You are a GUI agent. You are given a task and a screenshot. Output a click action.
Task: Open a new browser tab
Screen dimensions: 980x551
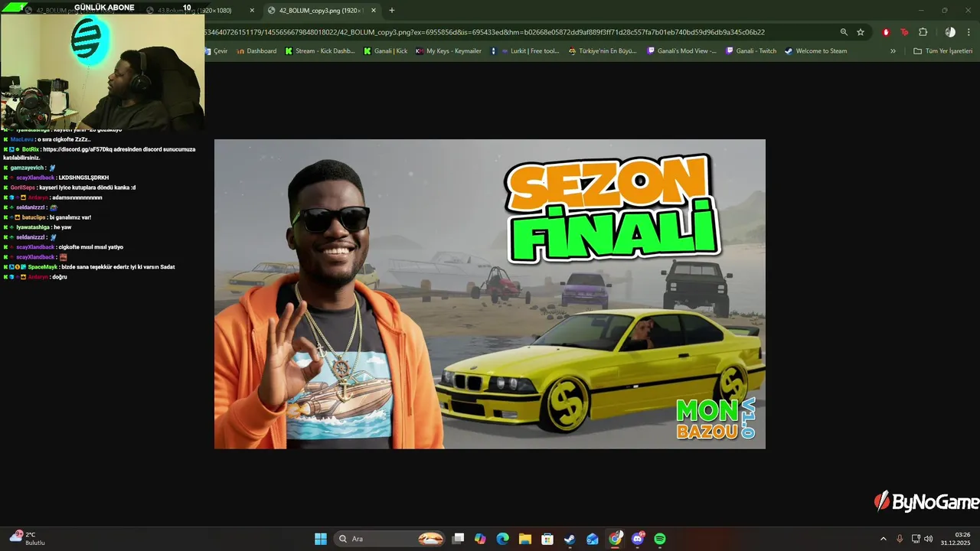pos(392,11)
